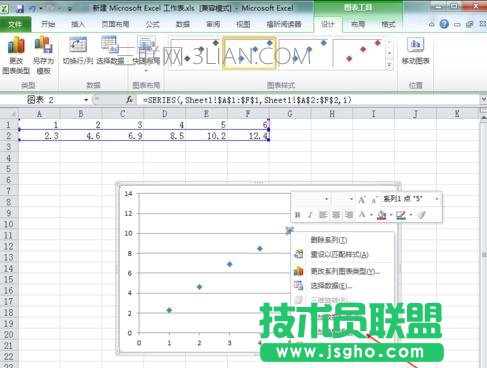Select the red chart style thumbnail
The image size is (487, 368).
359,53
